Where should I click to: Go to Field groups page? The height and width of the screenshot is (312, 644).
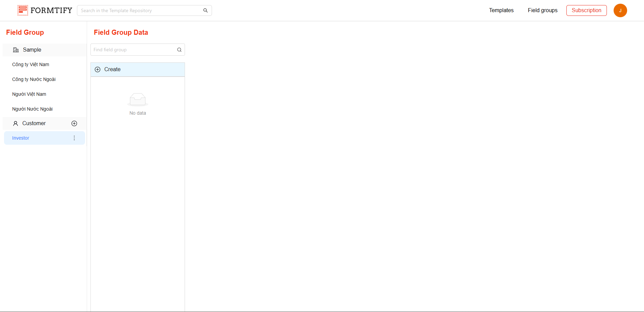tap(542, 10)
